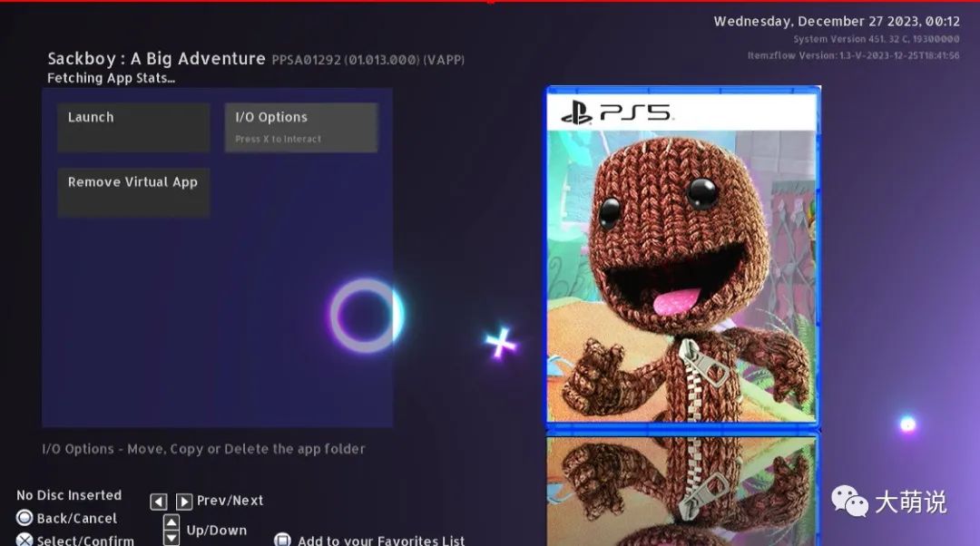
Task: Open the I/O Options tile
Action: tap(301, 128)
